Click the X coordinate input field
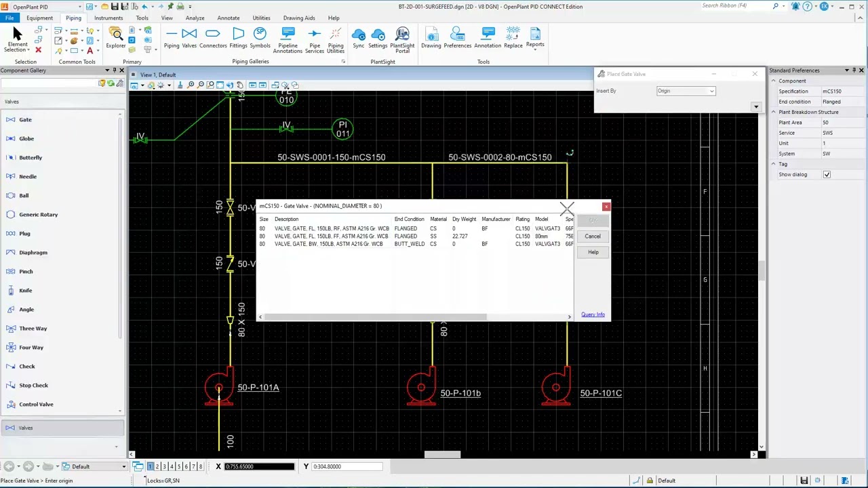This screenshot has height=488, width=868. coord(260,466)
